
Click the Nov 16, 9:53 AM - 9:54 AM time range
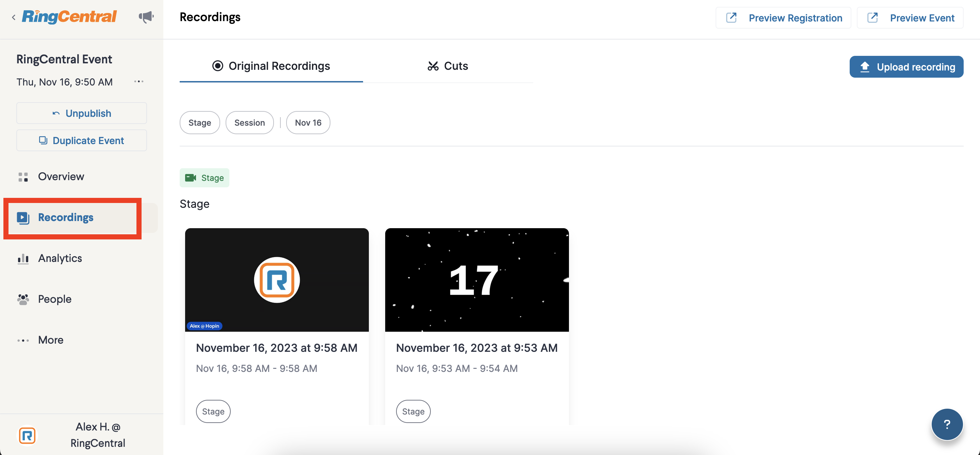[457, 368]
